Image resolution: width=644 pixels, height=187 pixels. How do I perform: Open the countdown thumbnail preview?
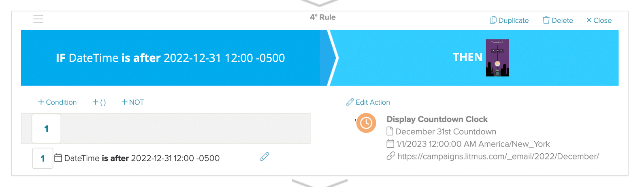497,58
